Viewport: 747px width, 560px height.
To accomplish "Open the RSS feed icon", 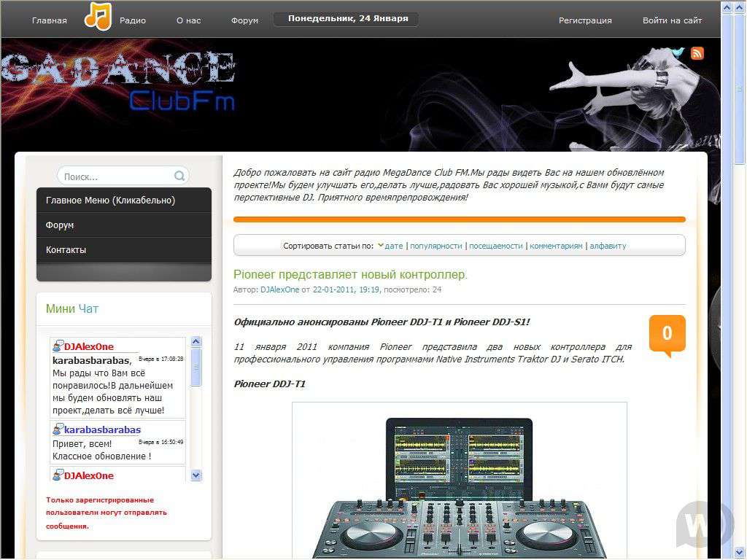I will (697, 53).
